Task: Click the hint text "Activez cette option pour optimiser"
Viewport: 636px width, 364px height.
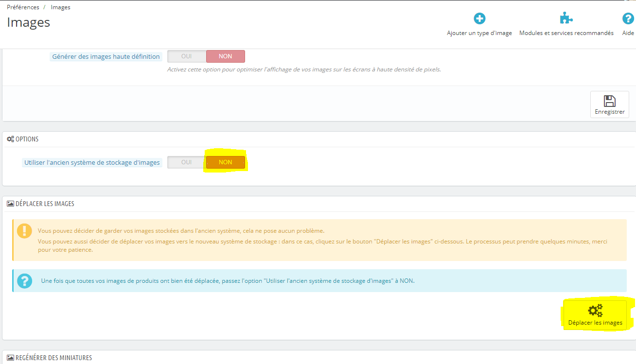Action: pos(304,69)
